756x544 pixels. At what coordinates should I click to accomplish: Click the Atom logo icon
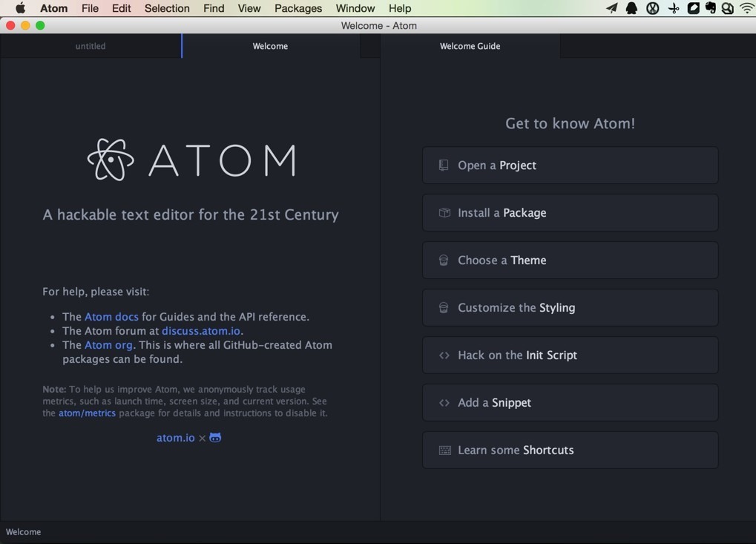111,160
